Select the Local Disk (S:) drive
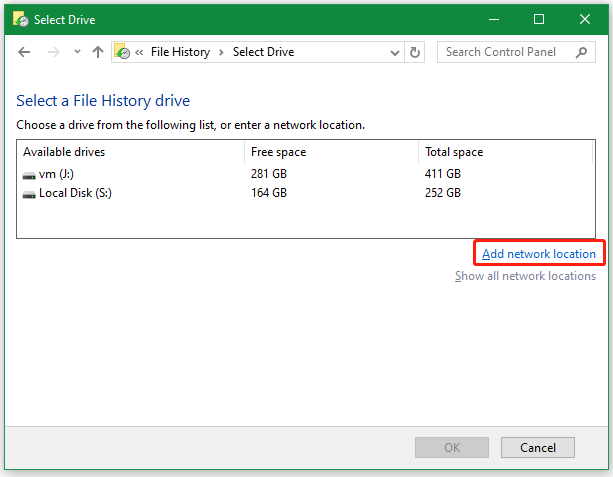This screenshot has height=477, width=613. (x=75, y=193)
